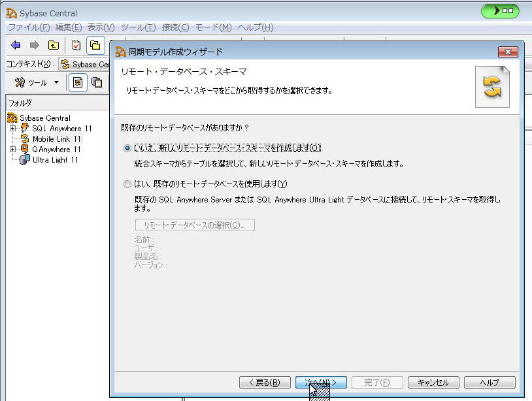Select the Sybase Central root tree item

coord(44,118)
